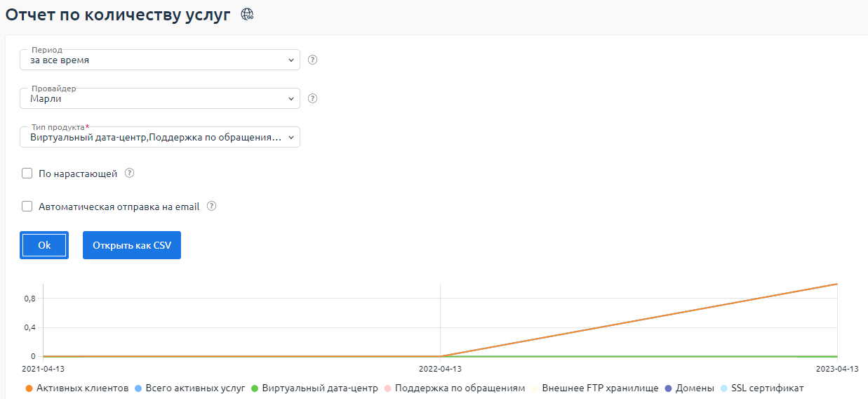Toggle Активных клиентов legend series
This screenshot has width=868, height=399.
(77, 388)
